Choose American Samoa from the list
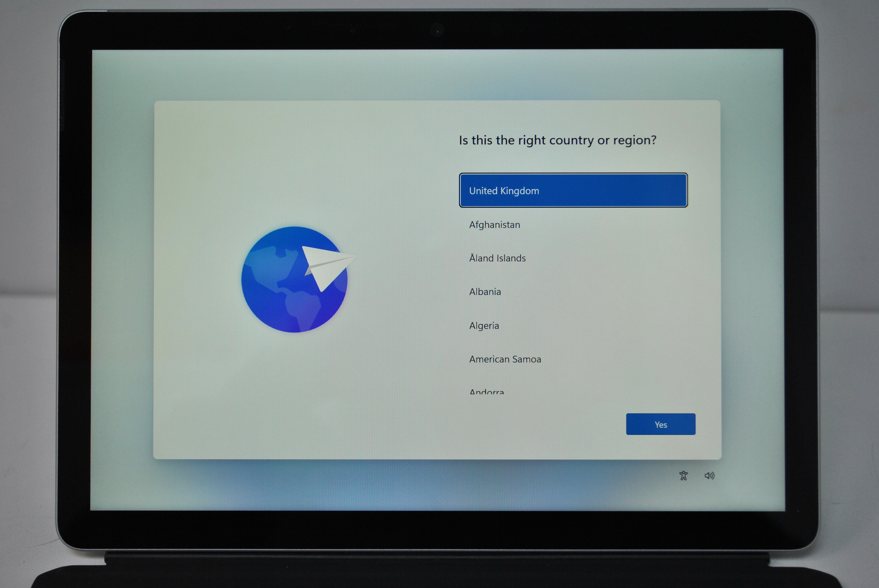Viewport: 879px width, 588px height. pos(505,359)
